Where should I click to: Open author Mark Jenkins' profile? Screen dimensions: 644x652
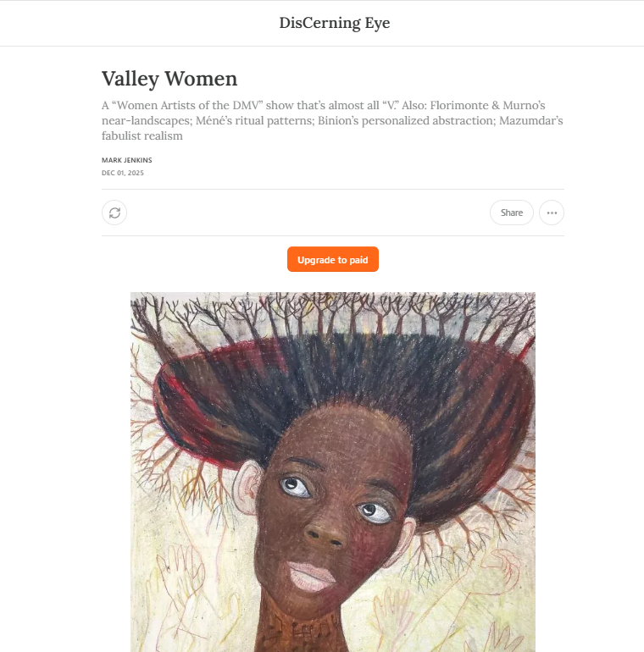click(127, 160)
